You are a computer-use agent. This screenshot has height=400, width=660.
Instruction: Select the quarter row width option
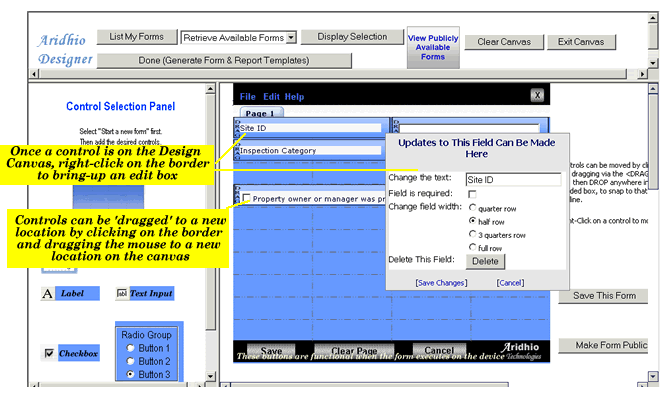(473, 208)
